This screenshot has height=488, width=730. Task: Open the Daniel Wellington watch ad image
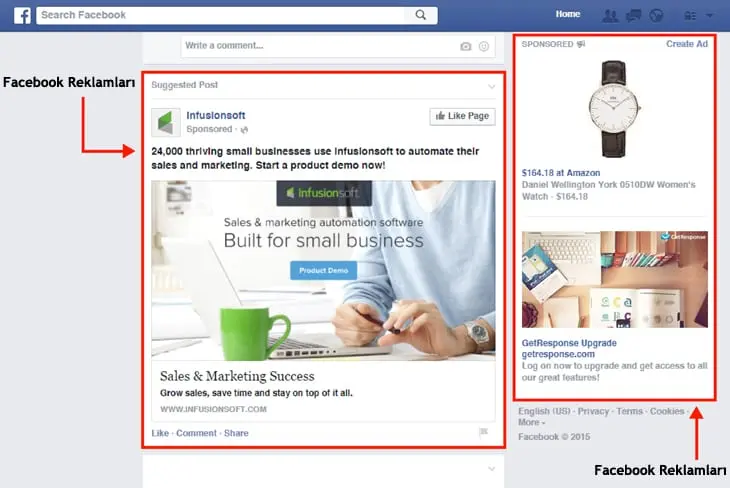tap(614, 109)
